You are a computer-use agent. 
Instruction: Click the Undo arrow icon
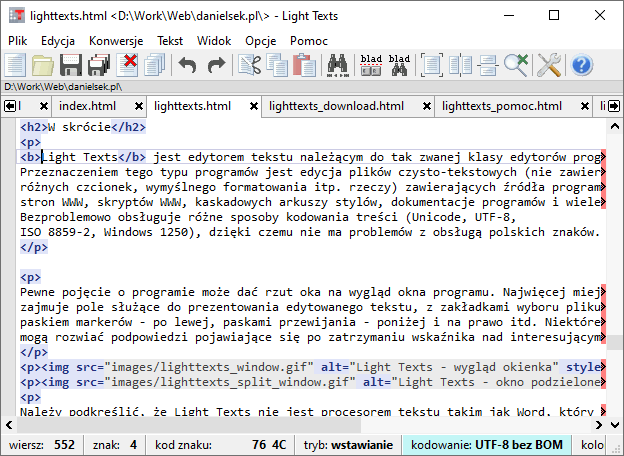point(187,66)
